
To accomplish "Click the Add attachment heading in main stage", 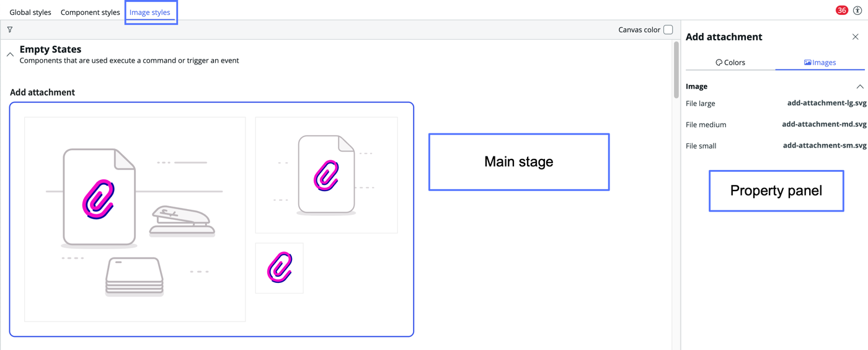I will (42, 92).
